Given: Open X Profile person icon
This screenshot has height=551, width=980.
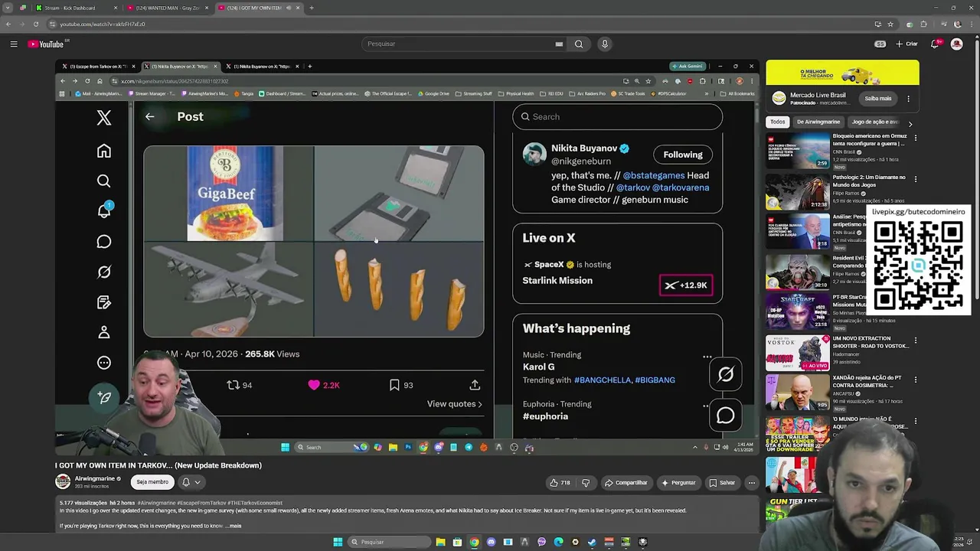Looking at the screenshot, I should pos(104,332).
